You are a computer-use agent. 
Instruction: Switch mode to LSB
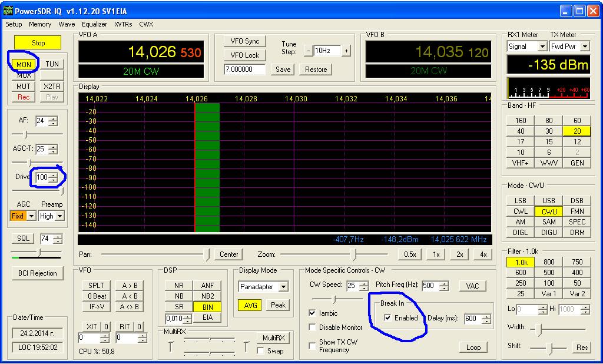click(521, 200)
